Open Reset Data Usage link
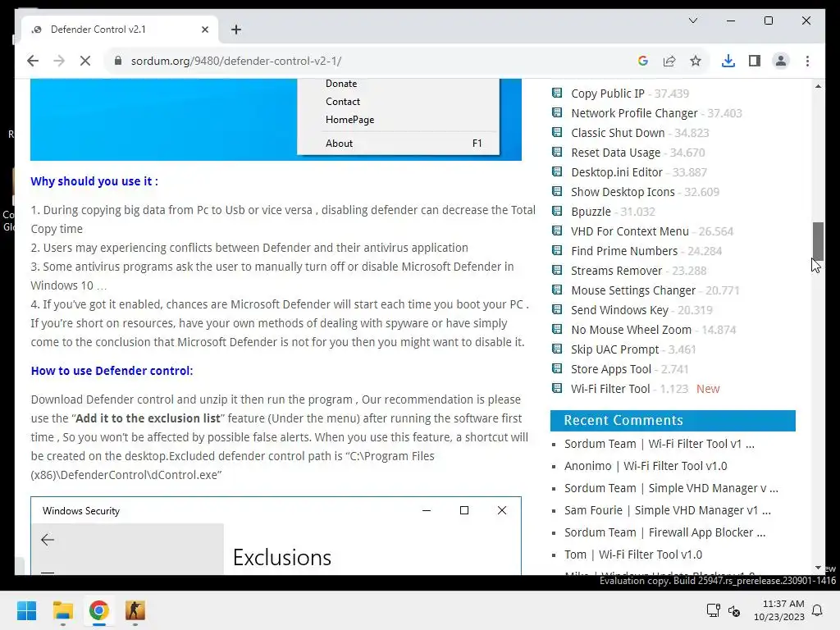 615,153
